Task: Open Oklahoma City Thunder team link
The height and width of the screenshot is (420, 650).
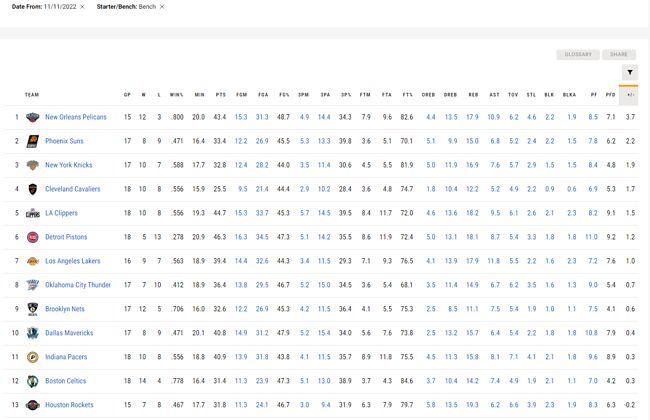Action: 78,285
